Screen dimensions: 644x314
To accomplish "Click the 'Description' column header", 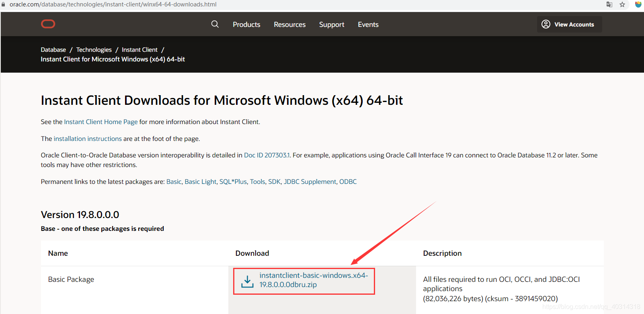I will click(442, 253).
